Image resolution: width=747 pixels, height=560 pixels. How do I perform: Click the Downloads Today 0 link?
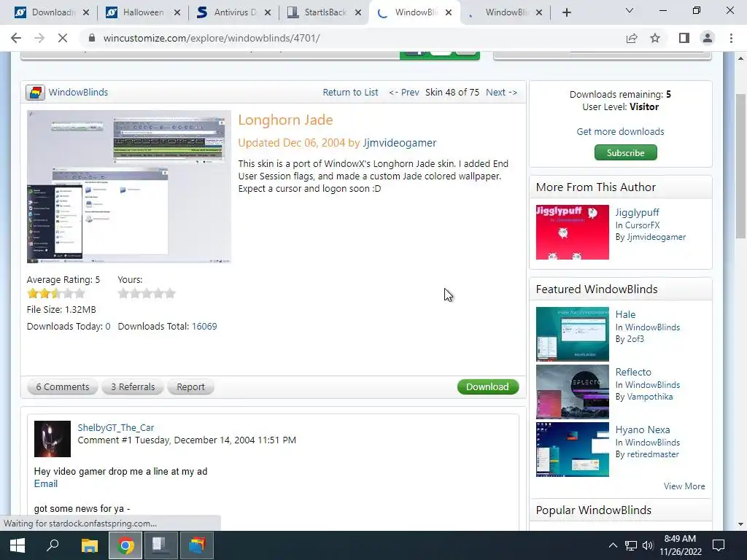tap(108, 327)
